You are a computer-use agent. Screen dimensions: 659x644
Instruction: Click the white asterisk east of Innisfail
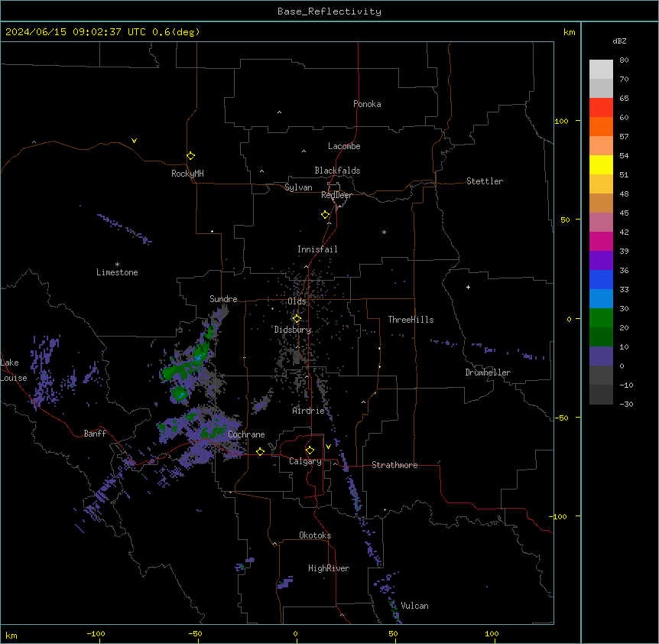(384, 233)
